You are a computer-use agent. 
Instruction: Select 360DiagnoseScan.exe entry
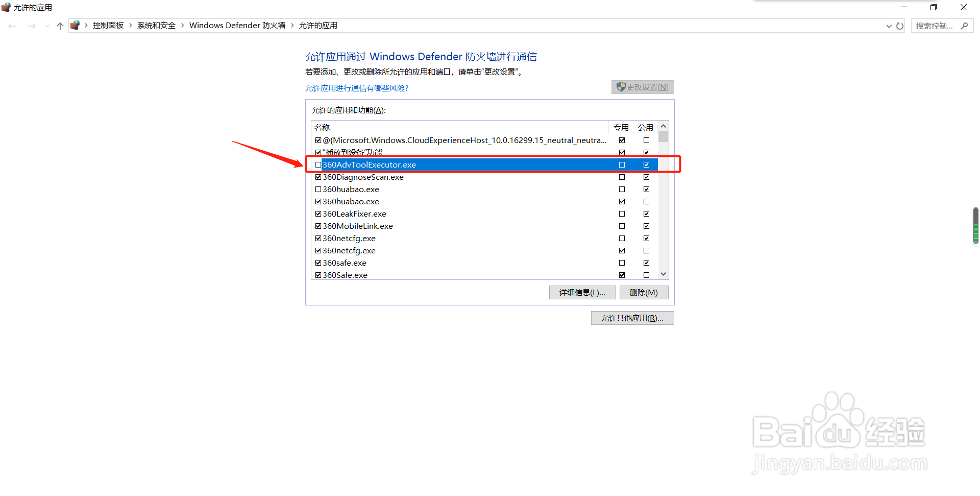click(x=363, y=177)
